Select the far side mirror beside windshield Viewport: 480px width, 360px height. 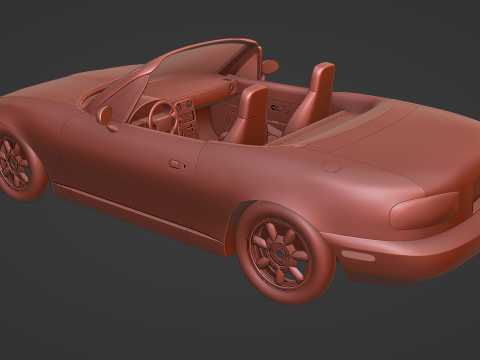tap(270, 66)
